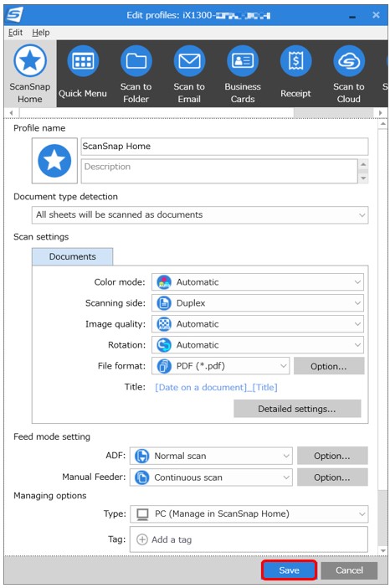Click the plus icon to add a tag
Image resolution: width=390 pixels, height=588 pixels.
(x=142, y=539)
